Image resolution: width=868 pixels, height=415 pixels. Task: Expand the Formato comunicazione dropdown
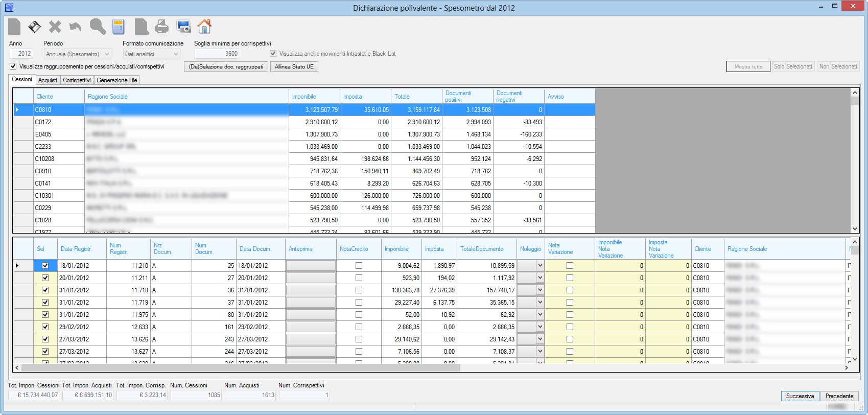(x=152, y=54)
